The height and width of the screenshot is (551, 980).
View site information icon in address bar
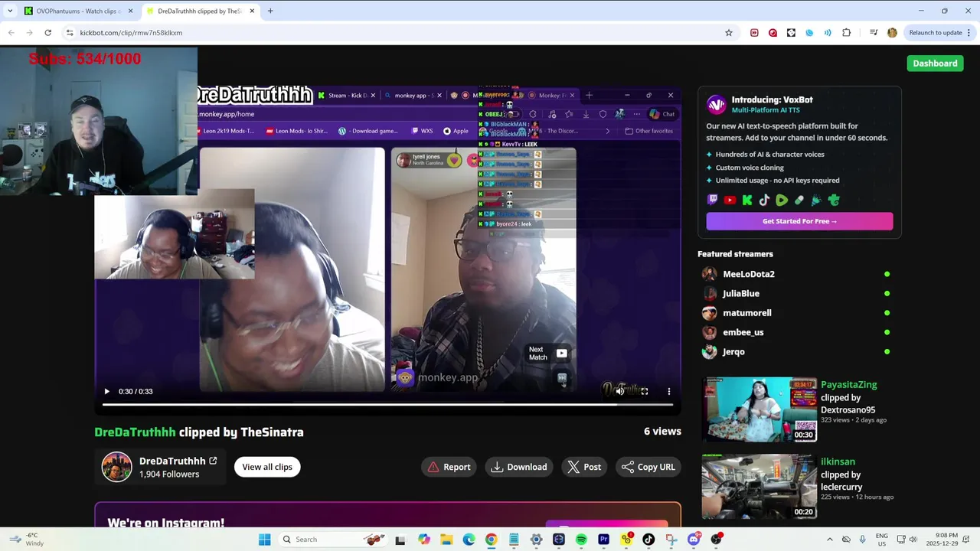tap(70, 33)
